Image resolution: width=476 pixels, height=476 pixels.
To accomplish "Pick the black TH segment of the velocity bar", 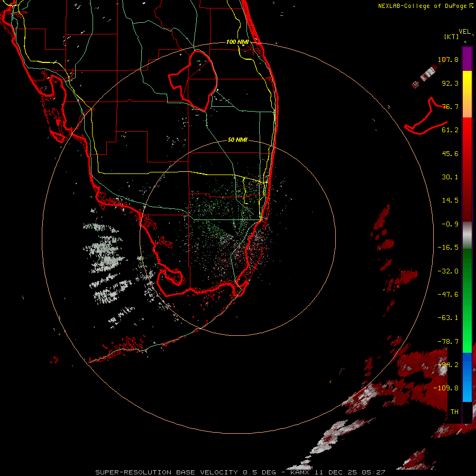I will point(467,412).
